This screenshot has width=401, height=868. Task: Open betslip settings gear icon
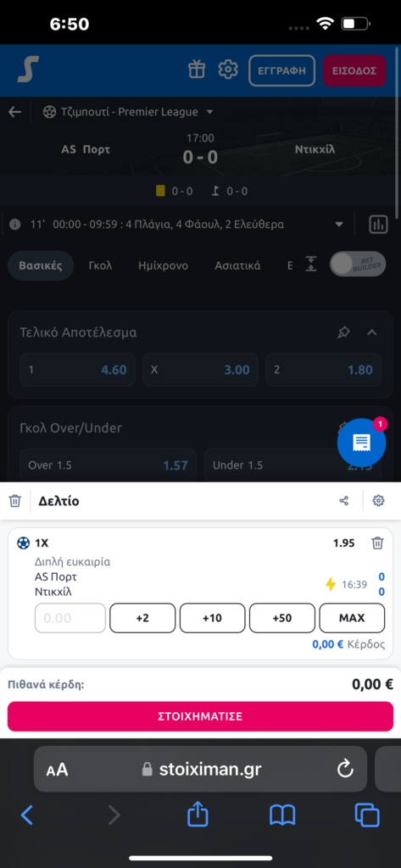coord(378,501)
